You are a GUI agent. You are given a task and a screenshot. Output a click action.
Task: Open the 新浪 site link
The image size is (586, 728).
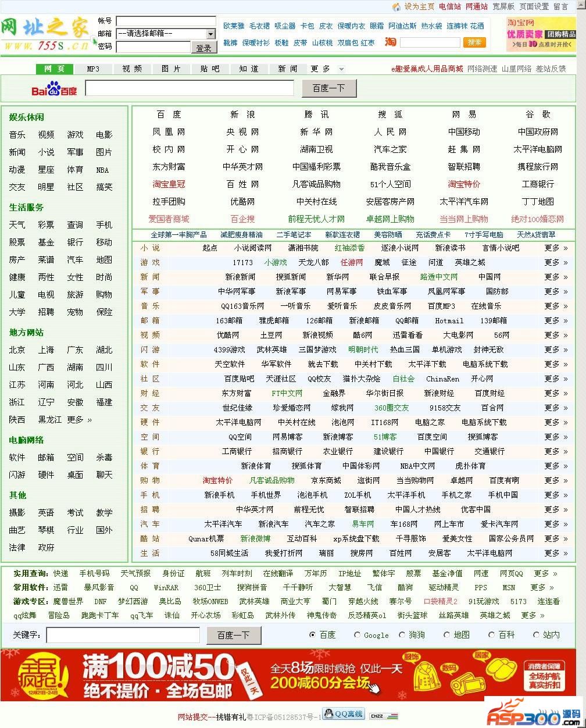pos(242,115)
